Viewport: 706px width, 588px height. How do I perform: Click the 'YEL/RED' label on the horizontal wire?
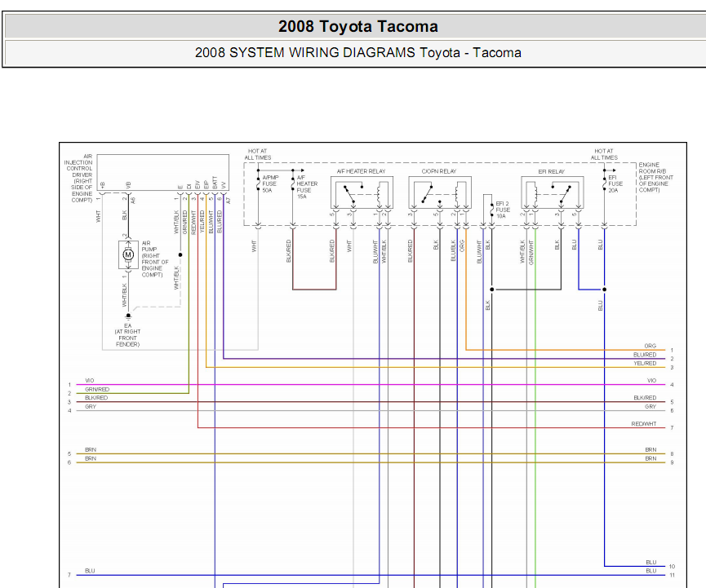click(x=644, y=363)
